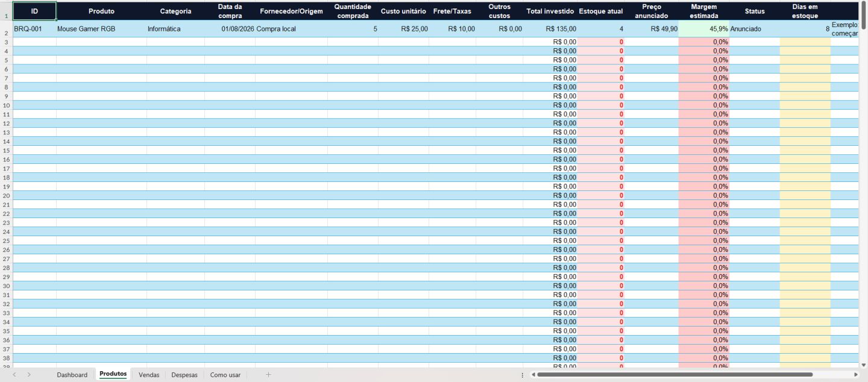
Task: Click the R$ 135,00 total invested cell
Action: (x=550, y=29)
